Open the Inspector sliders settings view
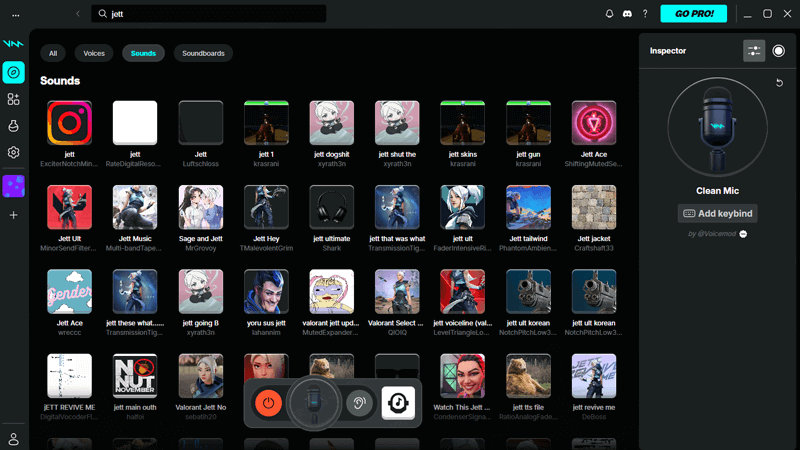800x450 pixels. pos(754,51)
